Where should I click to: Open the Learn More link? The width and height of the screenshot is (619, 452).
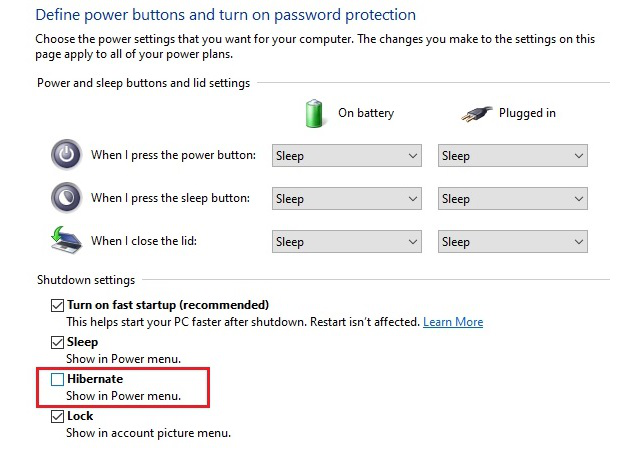pyautogui.click(x=453, y=322)
